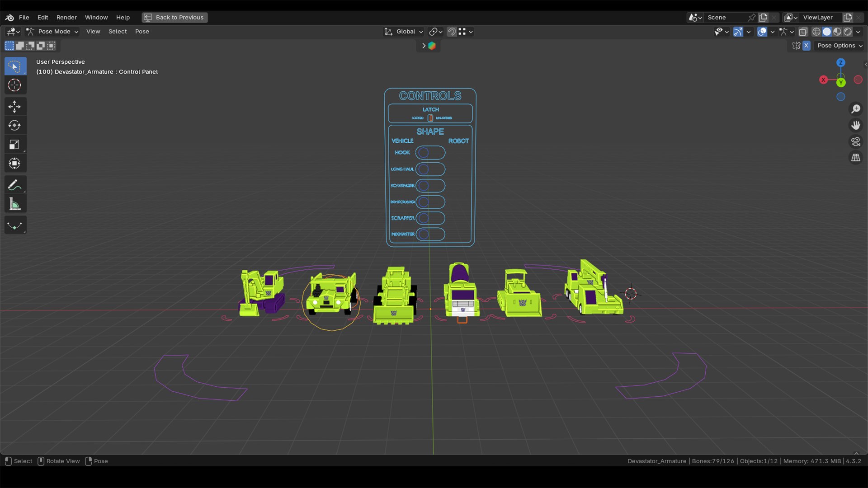Set selection mode to extend
Viewport: 868px width, 488px height.
(20, 46)
